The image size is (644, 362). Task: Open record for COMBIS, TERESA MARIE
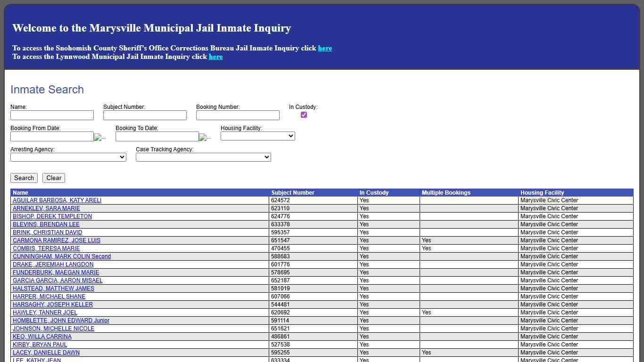[x=46, y=248]
